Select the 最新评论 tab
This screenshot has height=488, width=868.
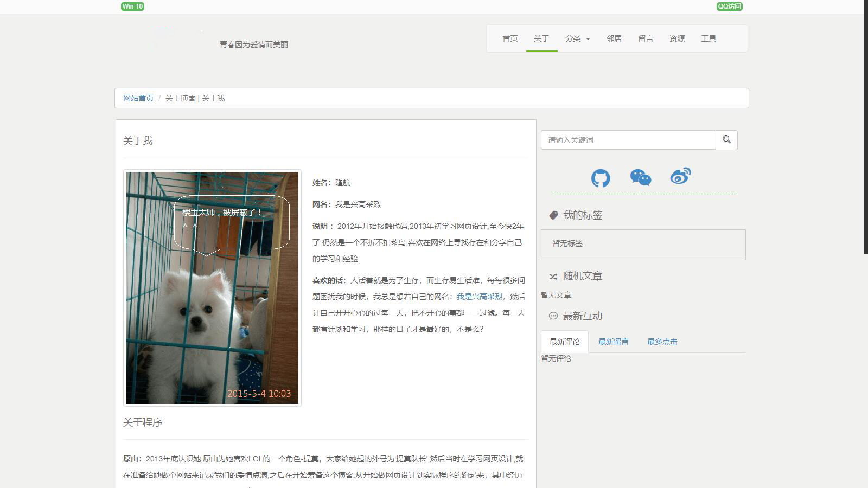point(565,342)
